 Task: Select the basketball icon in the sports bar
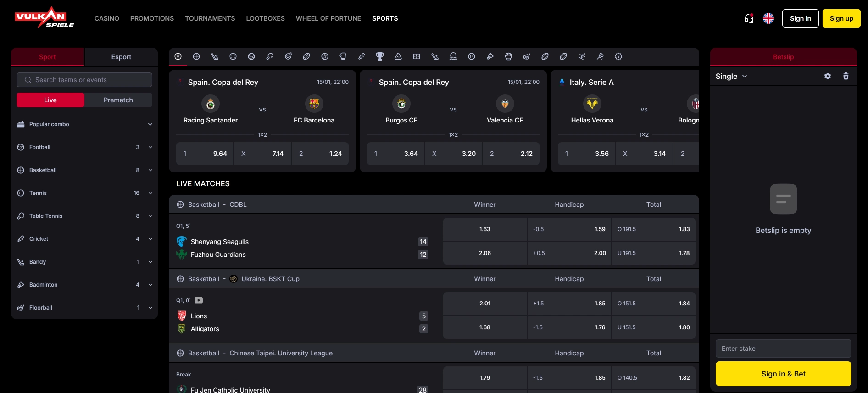pyautogui.click(x=196, y=56)
